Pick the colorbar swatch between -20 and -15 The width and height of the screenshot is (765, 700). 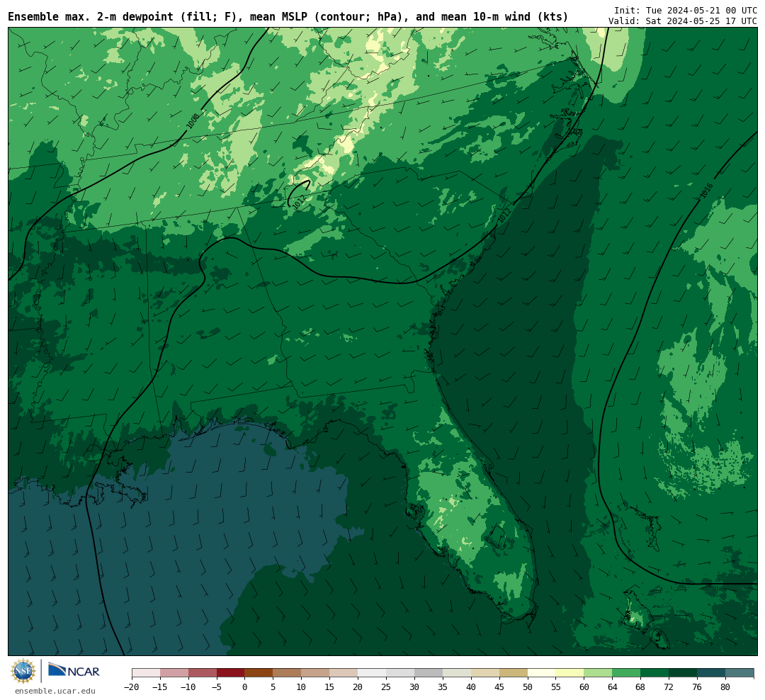[146, 673]
